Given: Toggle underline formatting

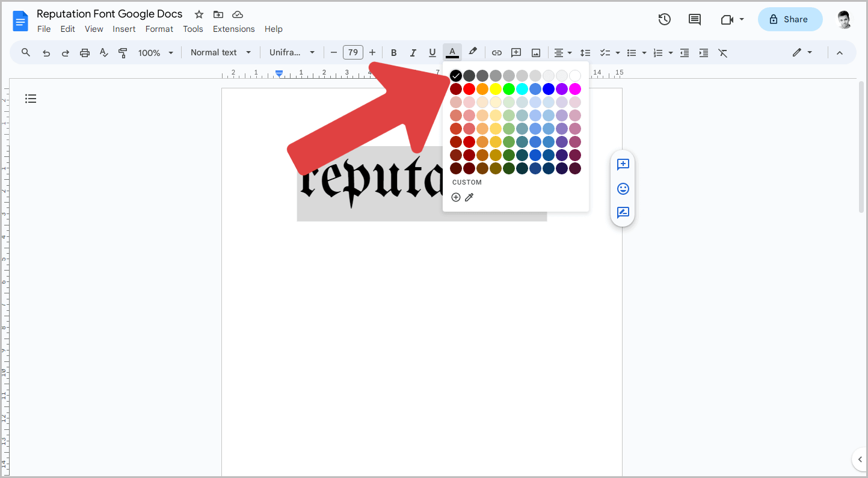Looking at the screenshot, I should (432, 52).
